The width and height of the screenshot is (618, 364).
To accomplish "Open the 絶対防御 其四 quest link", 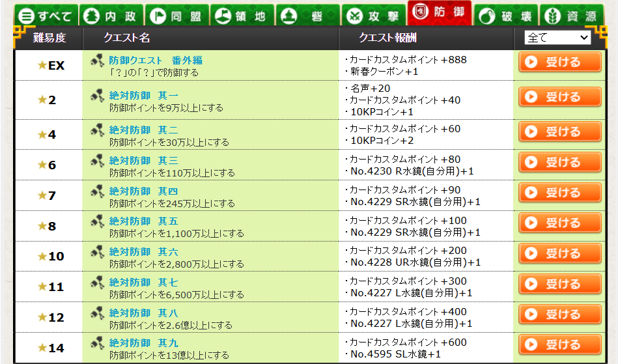I will tap(143, 191).
